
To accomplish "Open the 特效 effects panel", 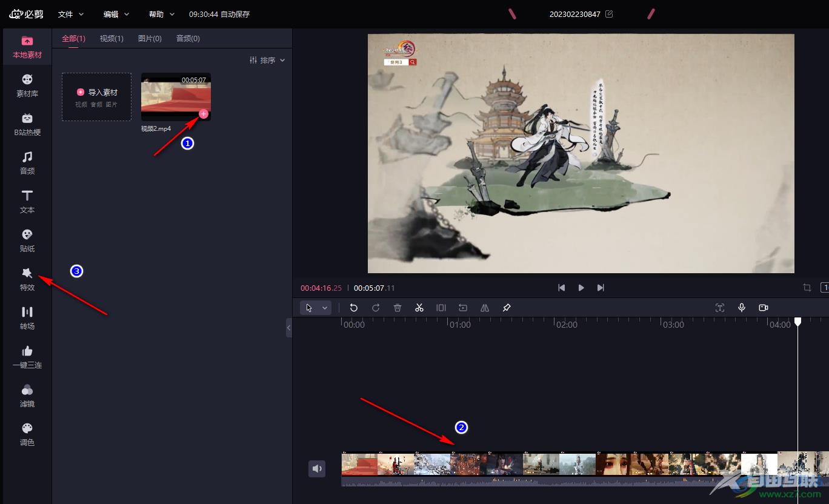I will click(x=27, y=280).
